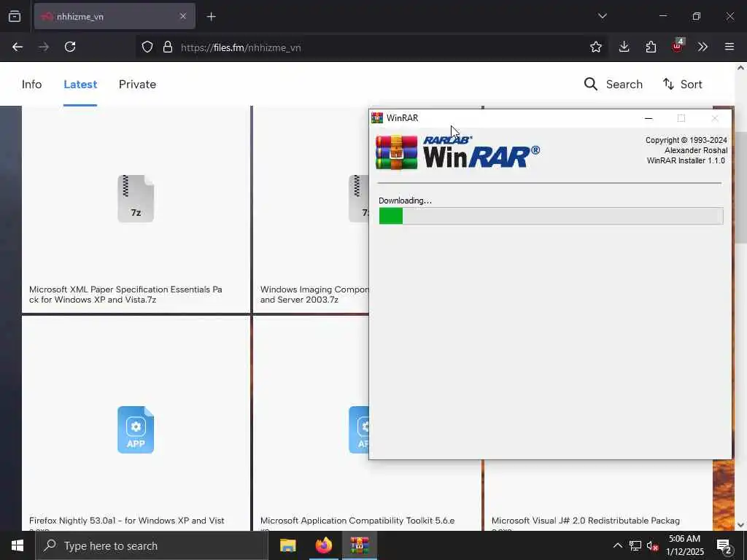Show more tools overflow chevrons
The width and height of the screenshot is (747, 560).
coord(703,47)
